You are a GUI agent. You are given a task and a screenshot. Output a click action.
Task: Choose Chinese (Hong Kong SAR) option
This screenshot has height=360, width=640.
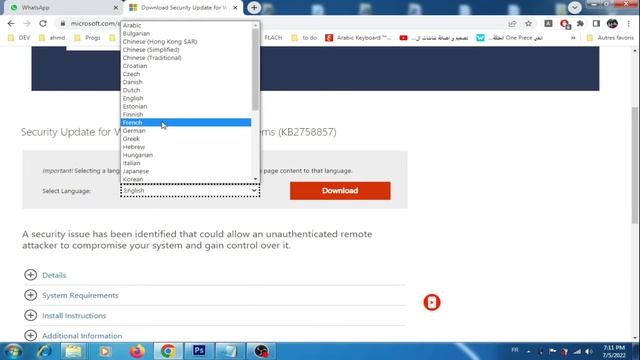pos(186,42)
